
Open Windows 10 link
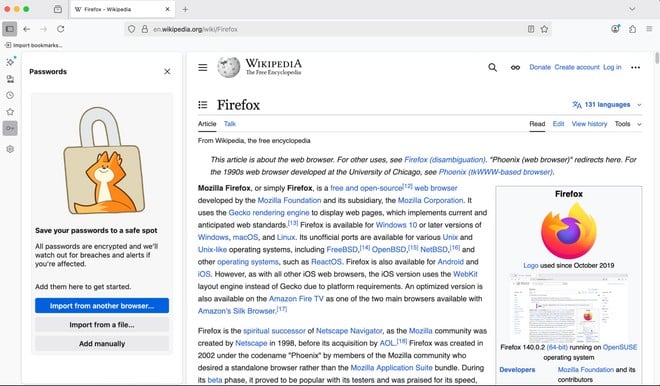click(396, 225)
